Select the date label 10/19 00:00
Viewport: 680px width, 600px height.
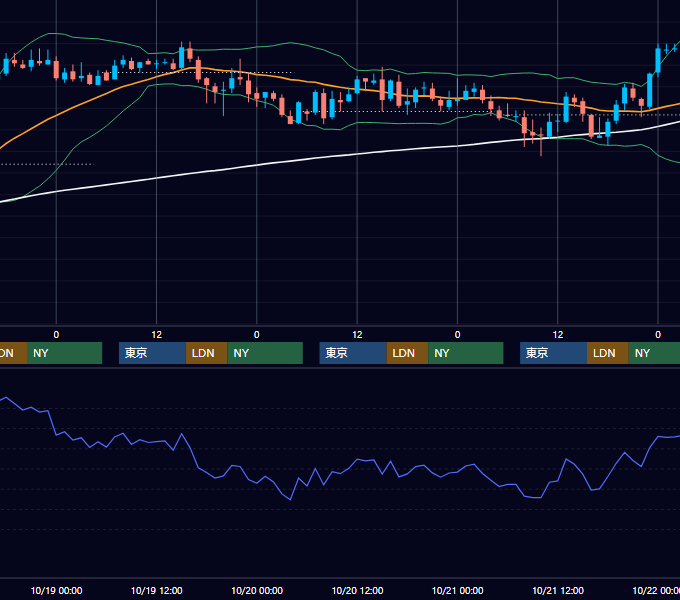(x=56, y=590)
